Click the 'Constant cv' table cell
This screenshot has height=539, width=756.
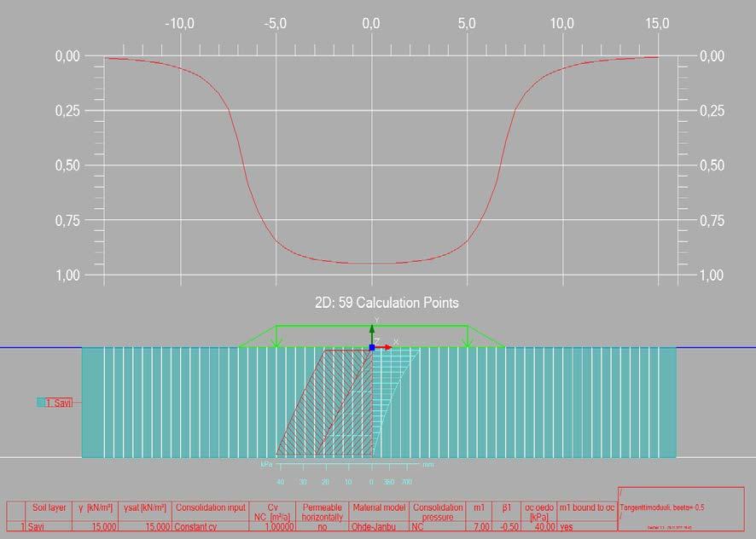(195, 527)
